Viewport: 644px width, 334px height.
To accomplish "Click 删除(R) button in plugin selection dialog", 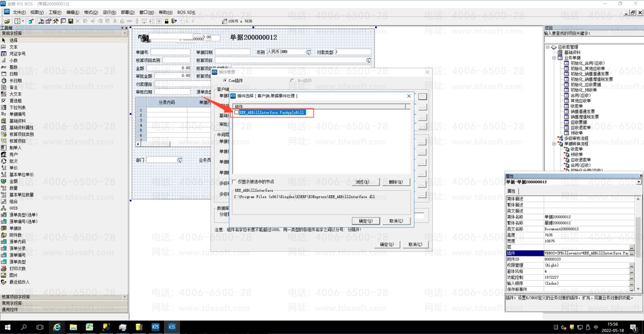I will click(x=396, y=182).
